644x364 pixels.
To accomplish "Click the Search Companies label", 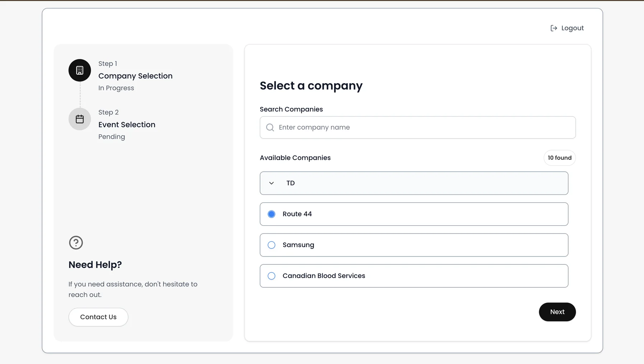I will [291, 109].
